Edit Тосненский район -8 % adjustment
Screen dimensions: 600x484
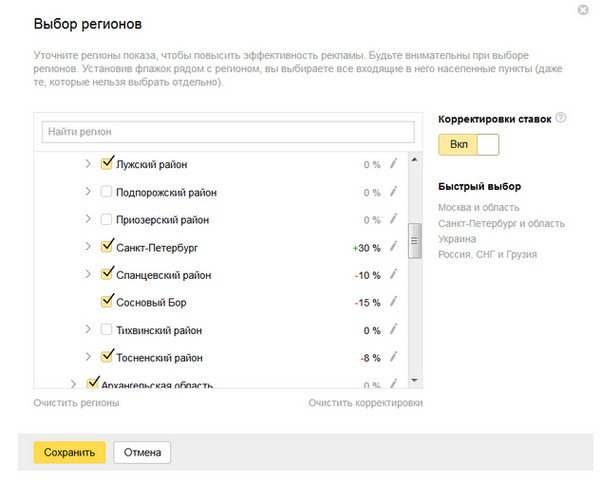pos(393,357)
